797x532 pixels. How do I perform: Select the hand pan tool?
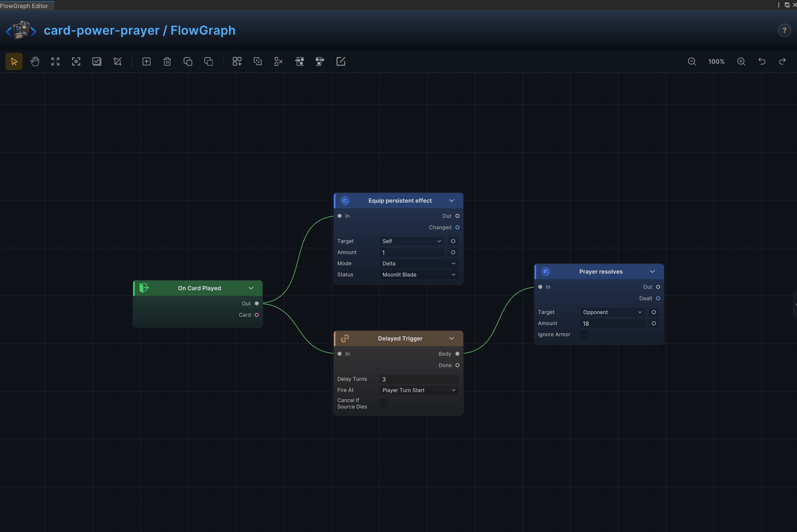click(x=35, y=61)
